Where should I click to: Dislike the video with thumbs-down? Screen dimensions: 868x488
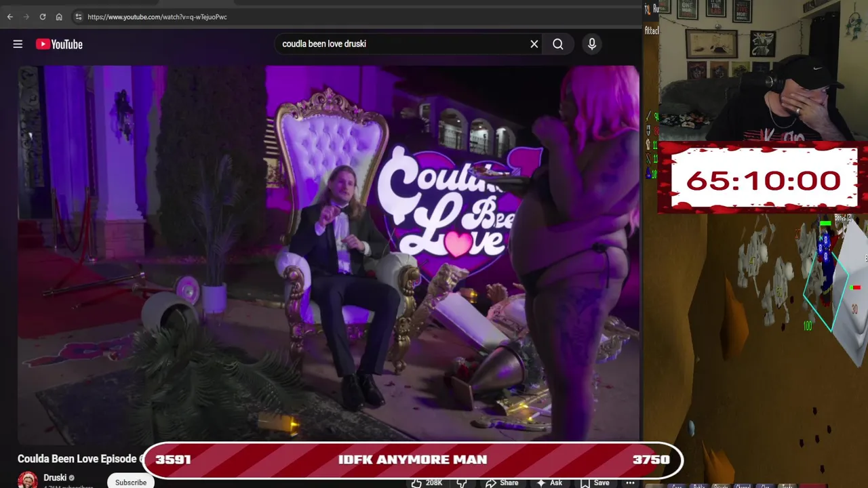(462, 483)
